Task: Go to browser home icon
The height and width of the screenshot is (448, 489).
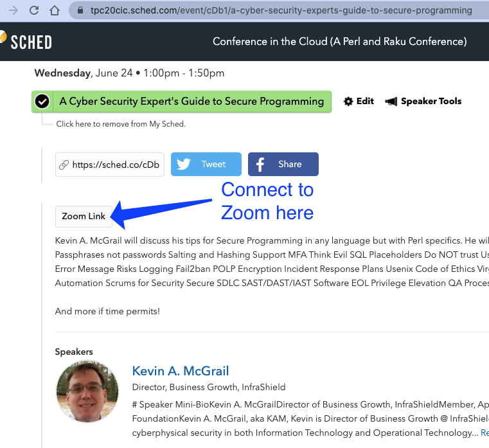Action: click(55, 11)
